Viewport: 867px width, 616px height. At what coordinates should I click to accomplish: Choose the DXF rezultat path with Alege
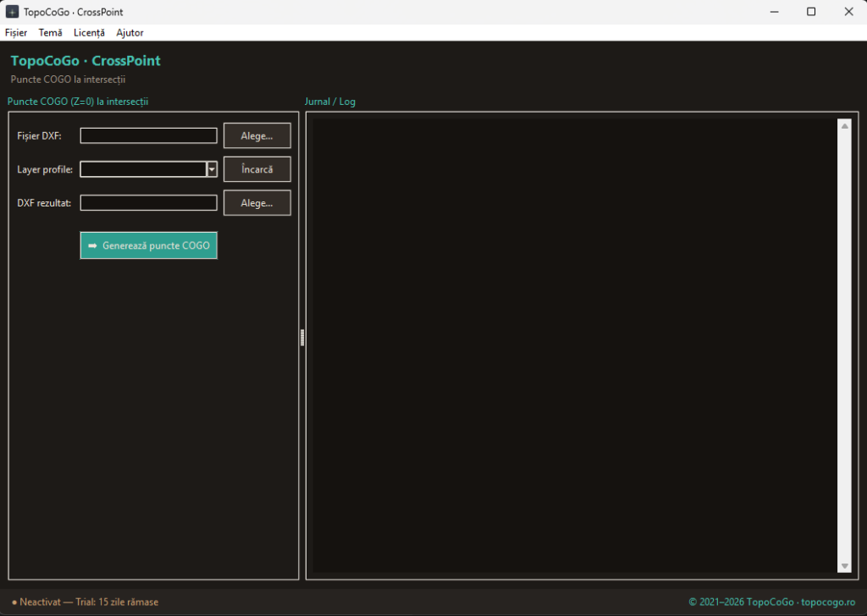257,203
